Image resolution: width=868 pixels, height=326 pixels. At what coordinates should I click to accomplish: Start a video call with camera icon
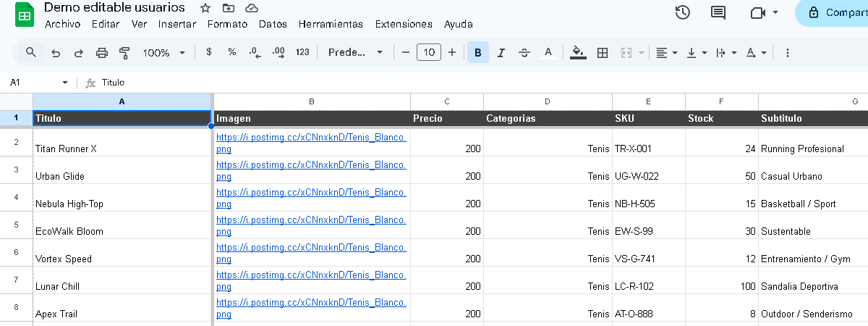(758, 12)
